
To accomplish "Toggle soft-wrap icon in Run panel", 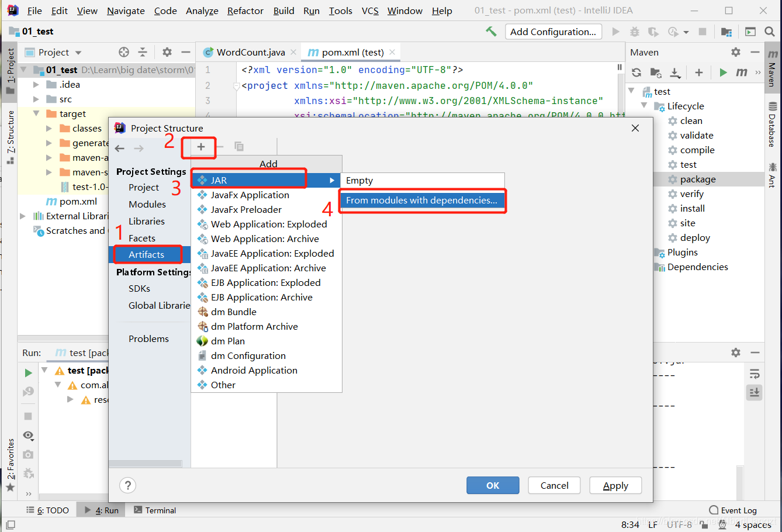I will point(755,374).
